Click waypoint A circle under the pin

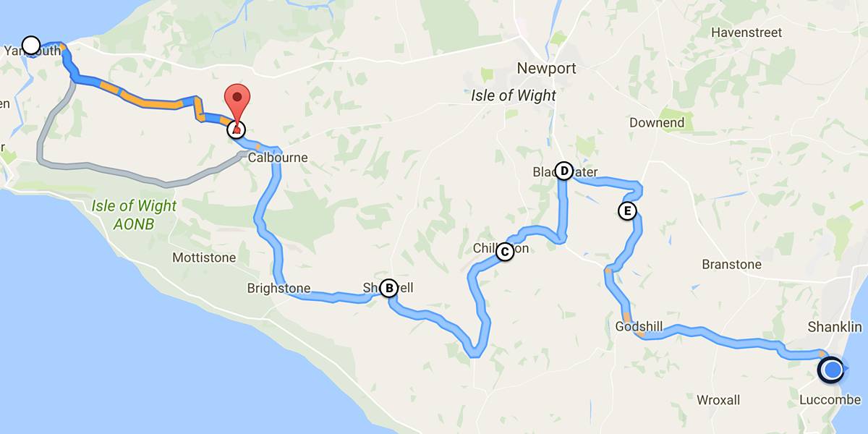[236, 130]
